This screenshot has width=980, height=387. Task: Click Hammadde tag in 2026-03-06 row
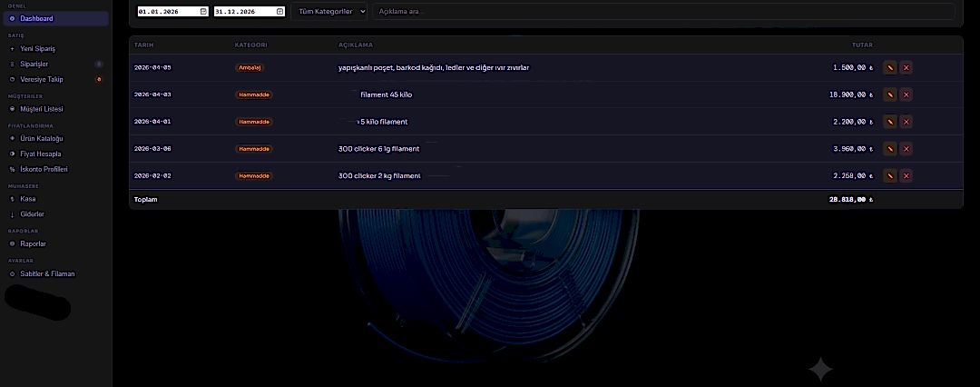click(254, 148)
